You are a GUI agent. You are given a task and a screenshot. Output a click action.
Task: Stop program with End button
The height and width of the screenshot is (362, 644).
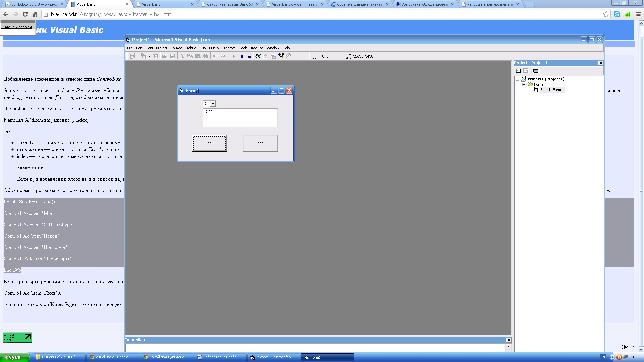pyautogui.click(x=249, y=56)
